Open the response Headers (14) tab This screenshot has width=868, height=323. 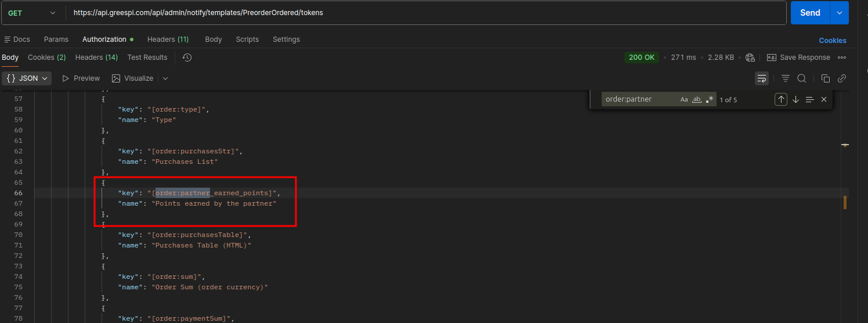[x=96, y=58]
